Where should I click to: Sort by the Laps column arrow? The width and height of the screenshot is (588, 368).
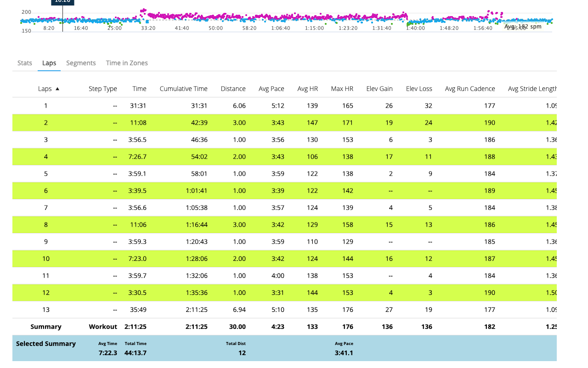pos(57,89)
